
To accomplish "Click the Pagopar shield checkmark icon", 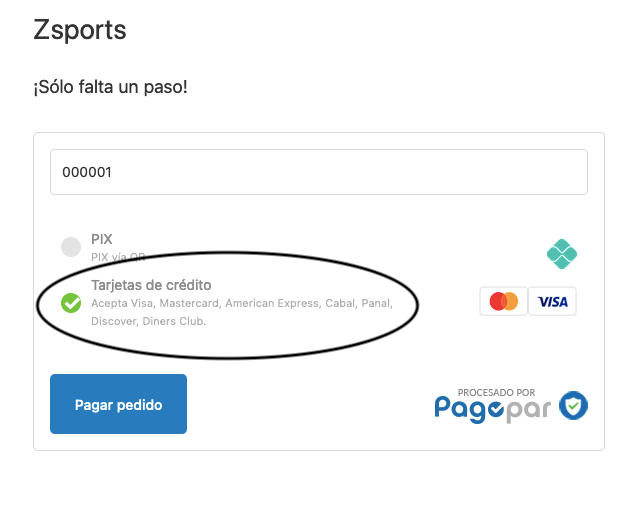I will pyautogui.click(x=574, y=405).
